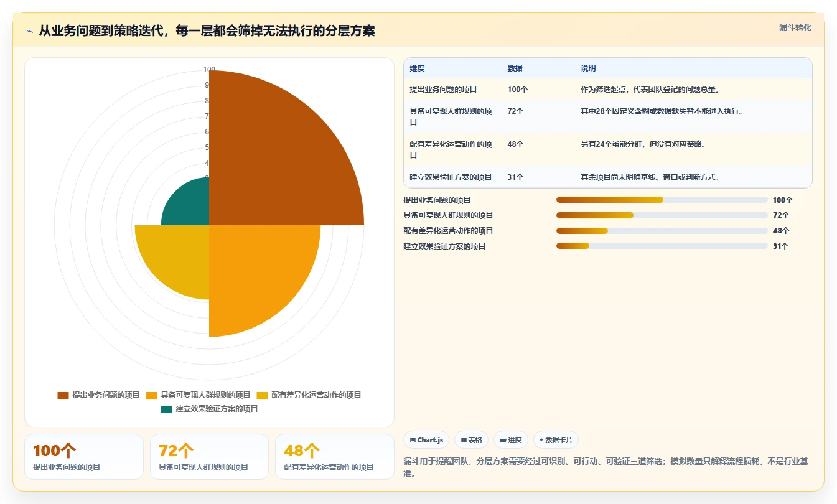Click the 说明 column header
The image size is (837, 504).
(588, 68)
